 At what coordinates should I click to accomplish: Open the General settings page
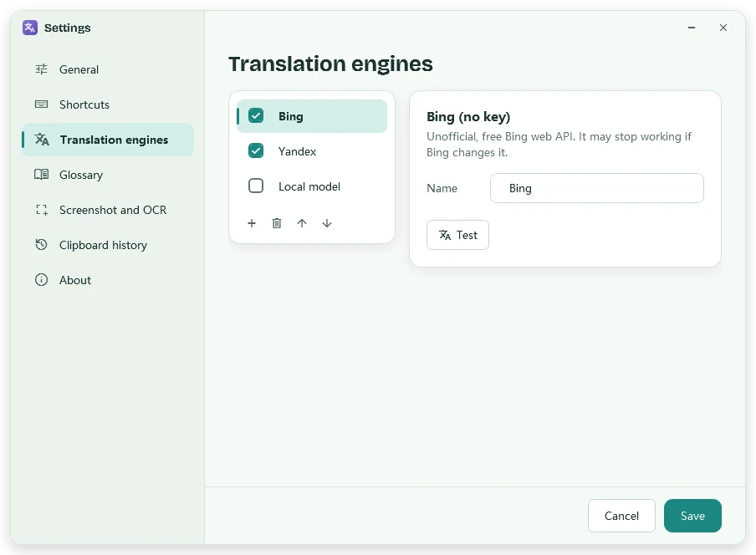click(108, 69)
